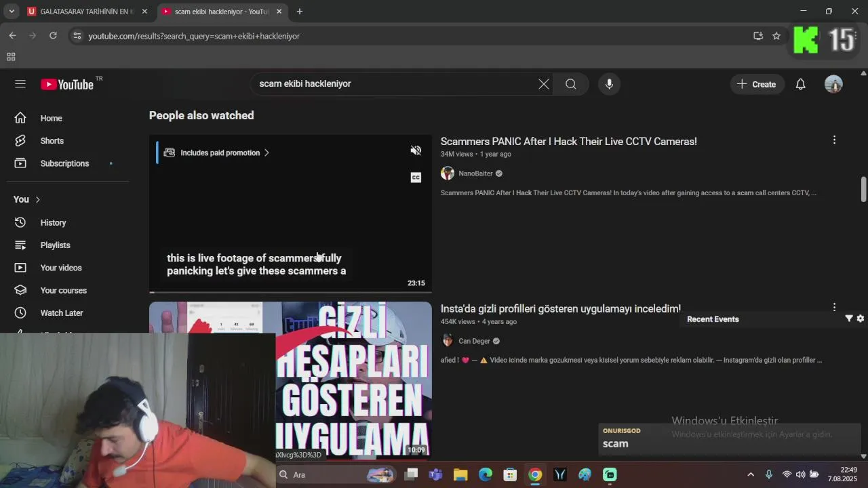Open Task View in the taskbar

411,474
